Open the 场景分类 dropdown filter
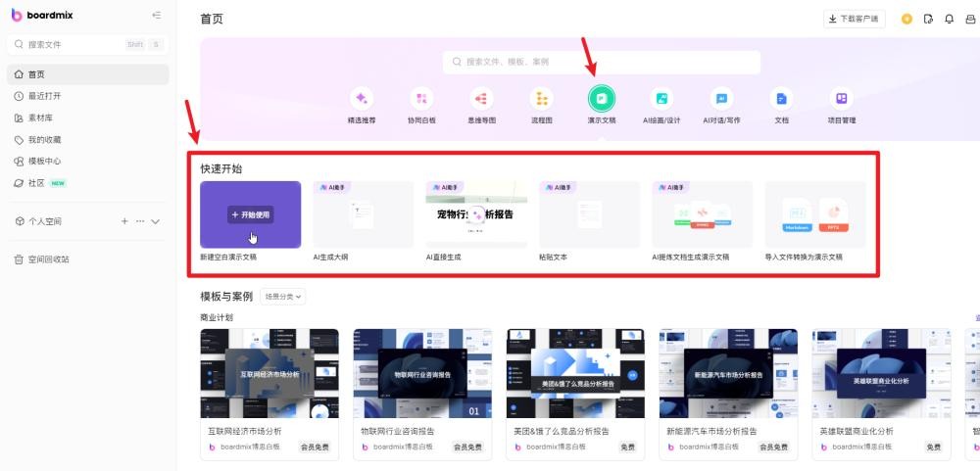Screen dimensions: 980x471 (x=283, y=296)
